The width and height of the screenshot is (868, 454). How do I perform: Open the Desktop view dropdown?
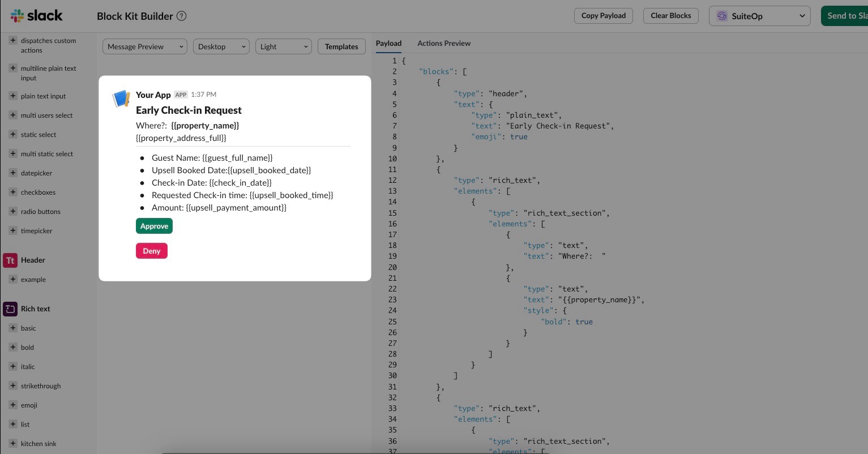coord(221,47)
